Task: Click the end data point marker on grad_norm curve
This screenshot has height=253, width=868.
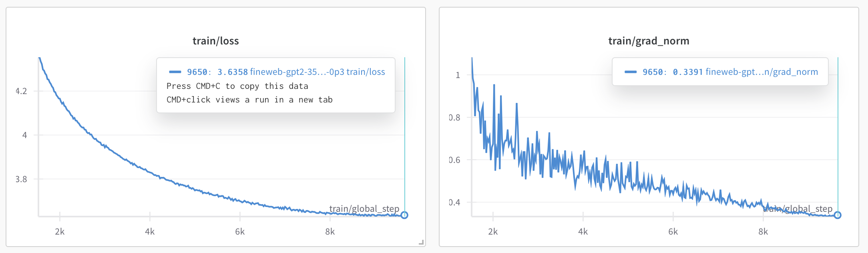Action: 838,215
